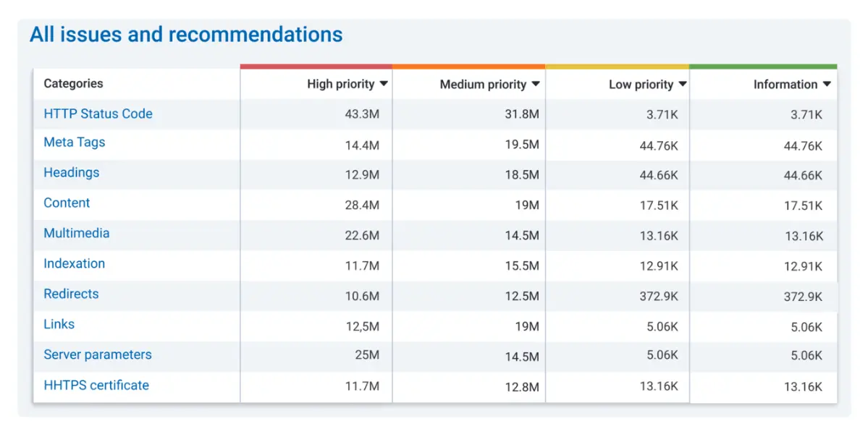Open the High priority sort dropdown
868x424 pixels.
[384, 84]
